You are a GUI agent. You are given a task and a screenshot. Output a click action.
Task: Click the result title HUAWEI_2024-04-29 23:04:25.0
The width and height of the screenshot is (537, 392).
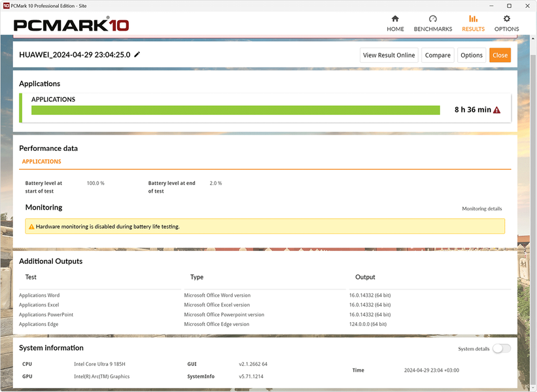(x=75, y=55)
